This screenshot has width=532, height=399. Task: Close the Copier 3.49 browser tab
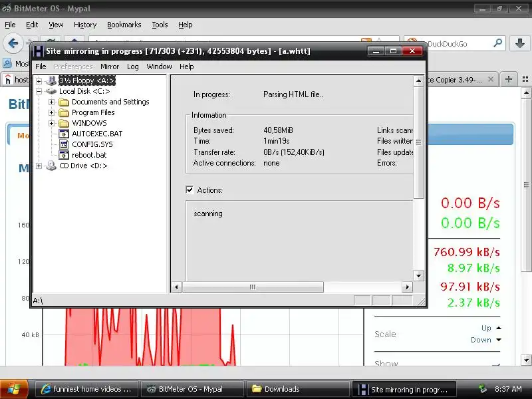pyautogui.click(x=491, y=79)
